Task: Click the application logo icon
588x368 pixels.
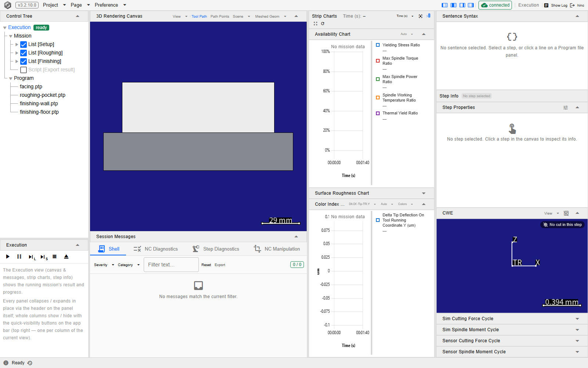Action: pyautogui.click(x=7, y=5)
